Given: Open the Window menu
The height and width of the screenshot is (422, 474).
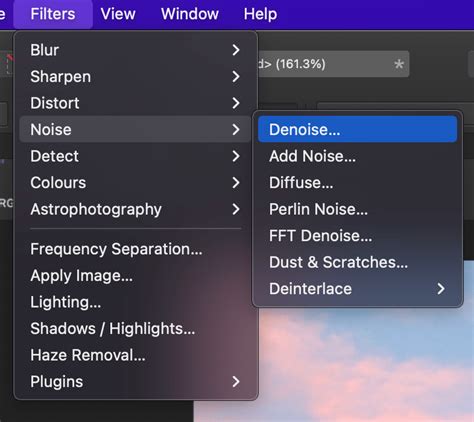Looking at the screenshot, I should click(190, 14).
